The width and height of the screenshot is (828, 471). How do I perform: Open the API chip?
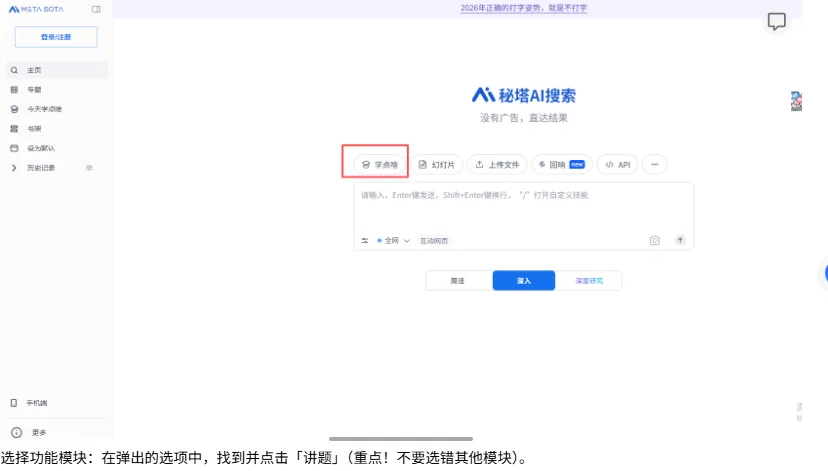[x=617, y=165]
